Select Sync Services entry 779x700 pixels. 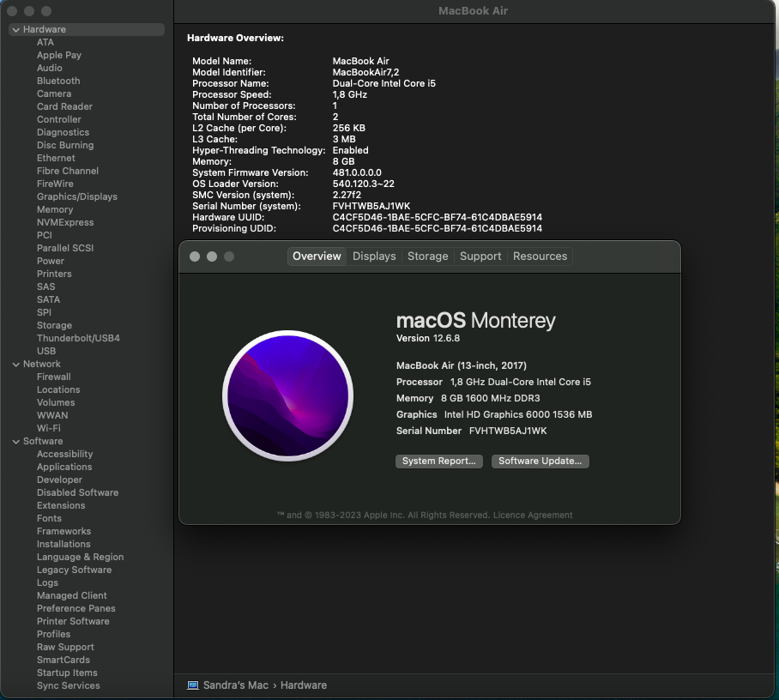coord(68,686)
